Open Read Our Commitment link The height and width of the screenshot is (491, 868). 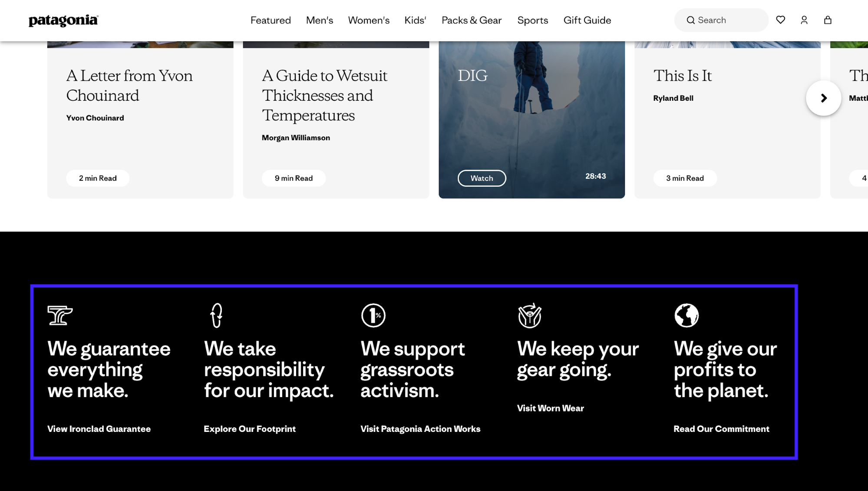coord(721,429)
